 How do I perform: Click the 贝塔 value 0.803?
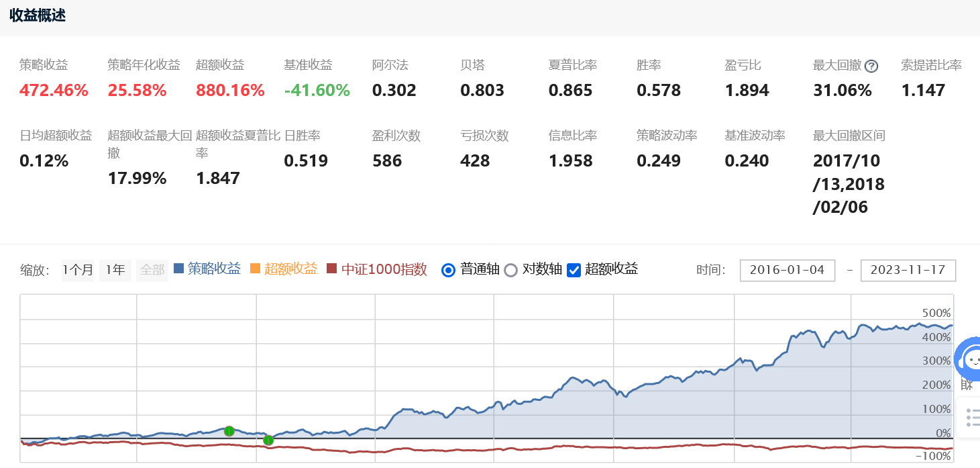482,91
